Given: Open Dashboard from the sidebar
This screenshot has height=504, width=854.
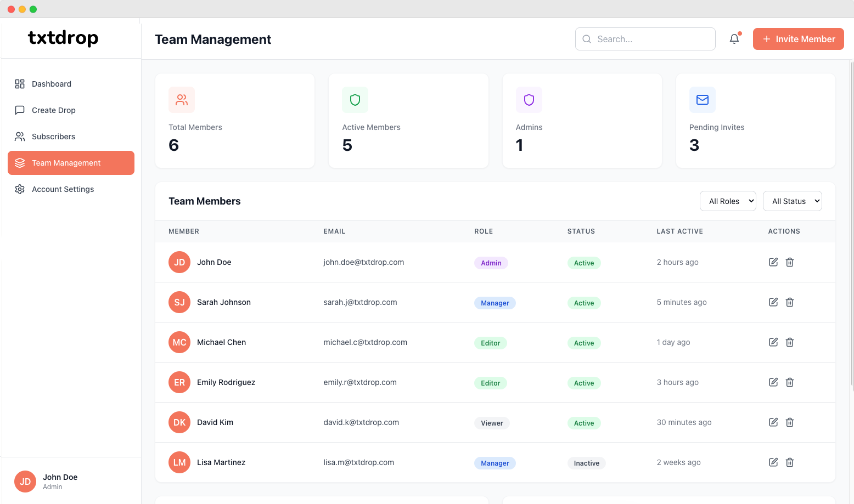Looking at the screenshot, I should tap(52, 84).
